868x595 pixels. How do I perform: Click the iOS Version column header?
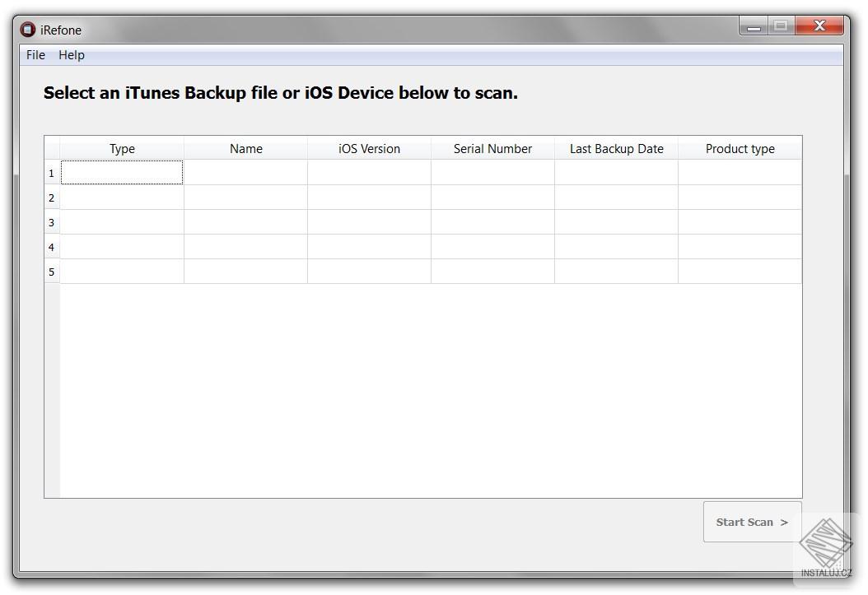pyautogui.click(x=369, y=148)
